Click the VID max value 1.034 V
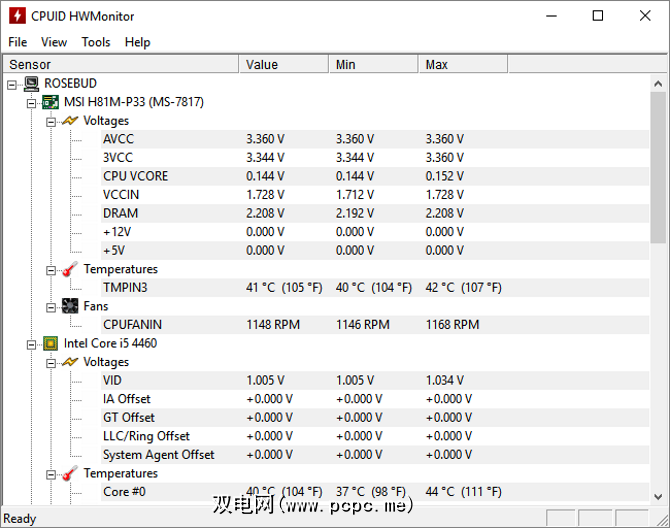670x528 pixels. coord(444,380)
